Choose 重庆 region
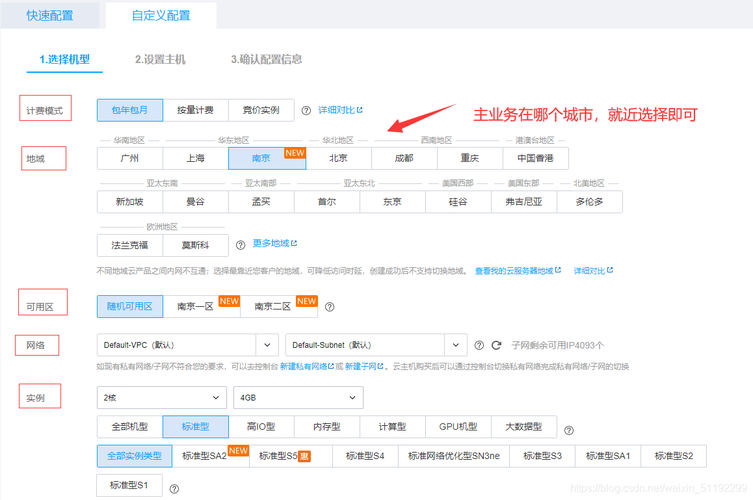The image size is (753, 500). 470,158
